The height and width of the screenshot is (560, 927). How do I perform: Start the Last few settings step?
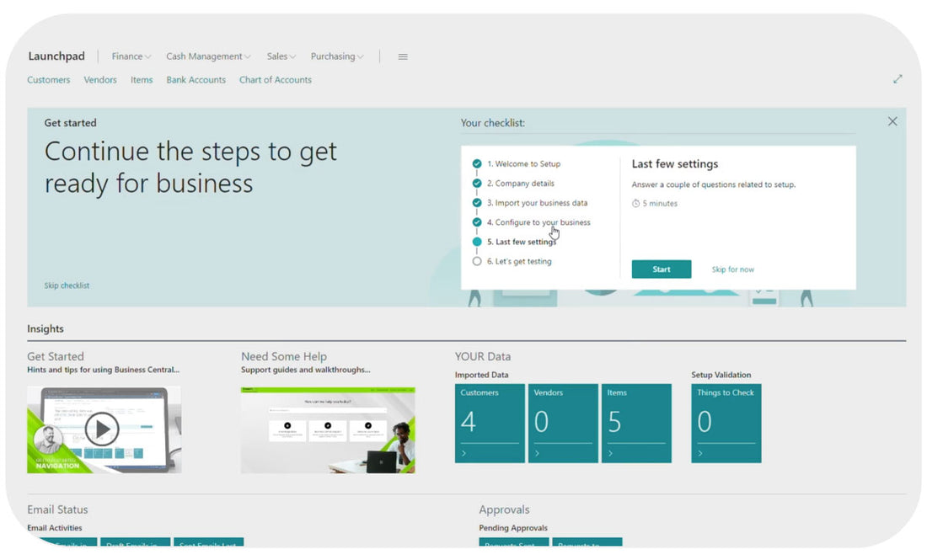click(x=661, y=269)
